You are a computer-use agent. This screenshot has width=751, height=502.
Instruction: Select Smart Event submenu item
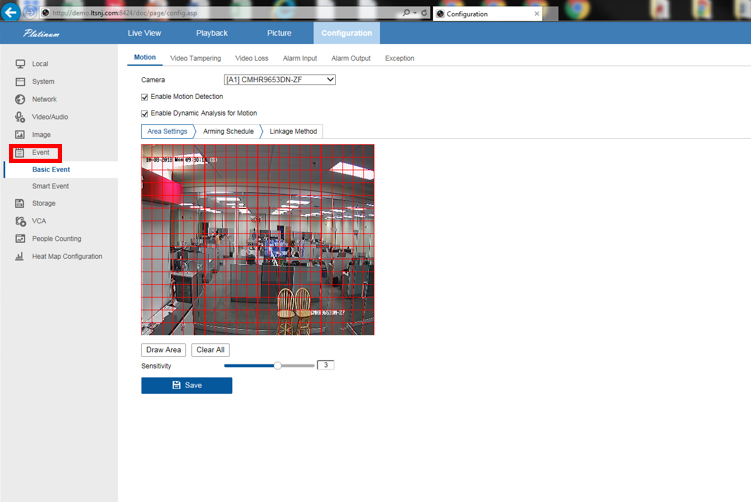pos(50,186)
